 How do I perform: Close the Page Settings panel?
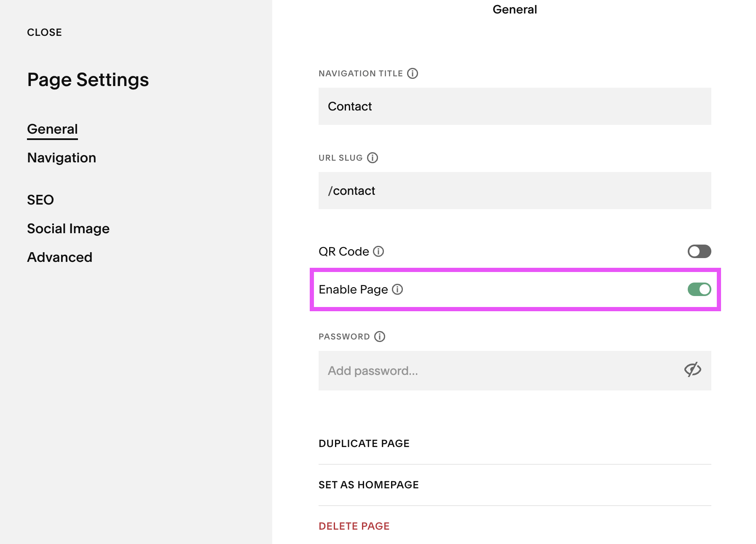tap(44, 32)
